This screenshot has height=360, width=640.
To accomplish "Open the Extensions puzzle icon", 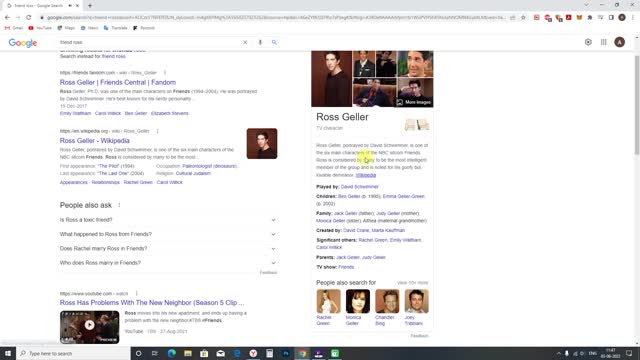I will 590,18.
